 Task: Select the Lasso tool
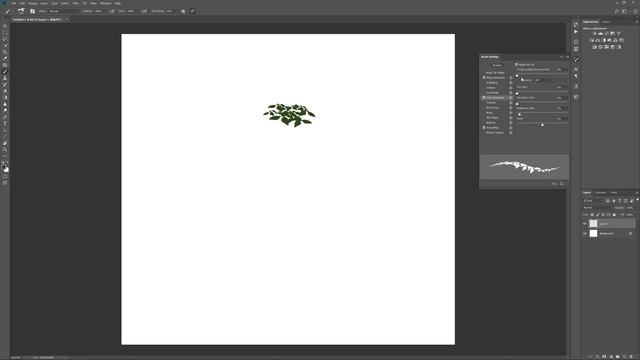tap(5, 39)
